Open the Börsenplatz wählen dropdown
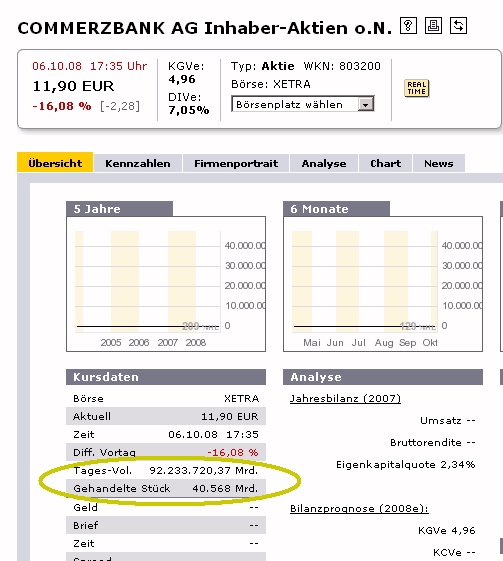Image resolution: width=503 pixels, height=561 pixels. coord(303,104)
